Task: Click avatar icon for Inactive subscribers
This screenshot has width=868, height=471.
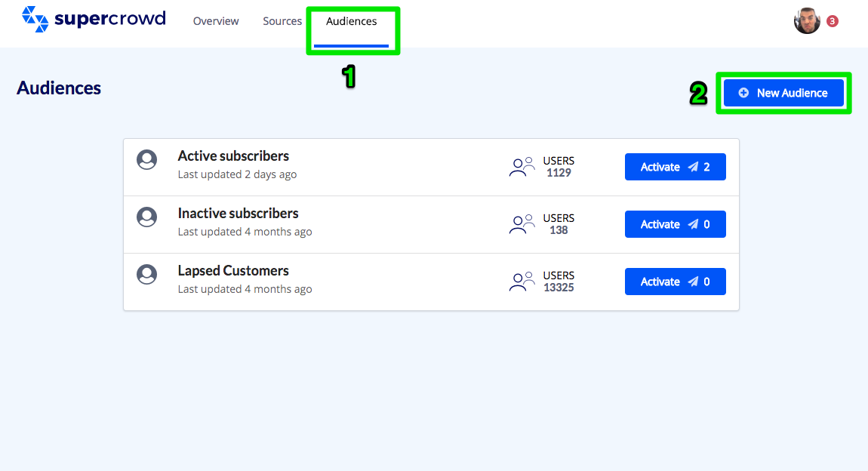Action: (x=146, y=217)
